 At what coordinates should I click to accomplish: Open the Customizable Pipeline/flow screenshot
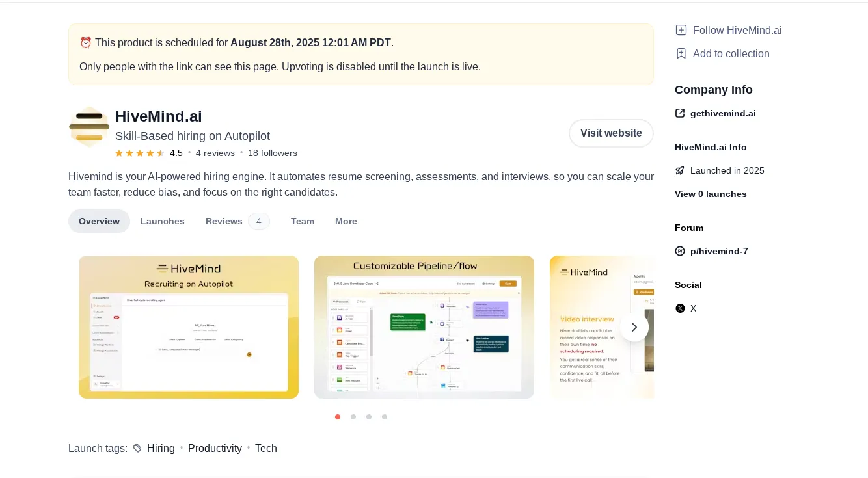[424, 327]
